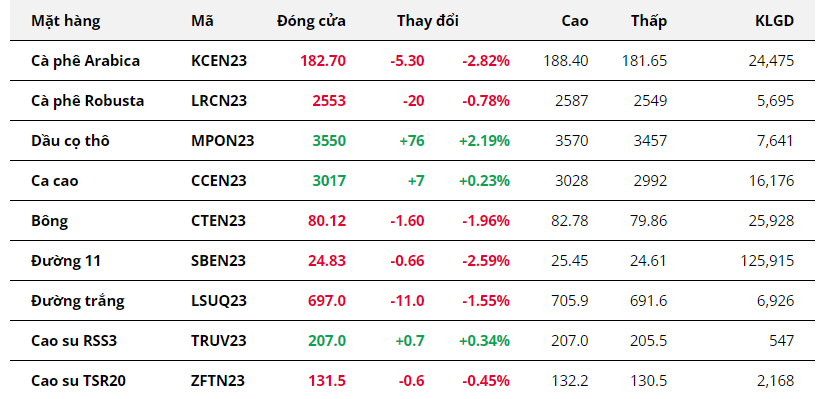Click the SBEN23 contract code
The image size is (831, 399).
click(x=218, y=261)
